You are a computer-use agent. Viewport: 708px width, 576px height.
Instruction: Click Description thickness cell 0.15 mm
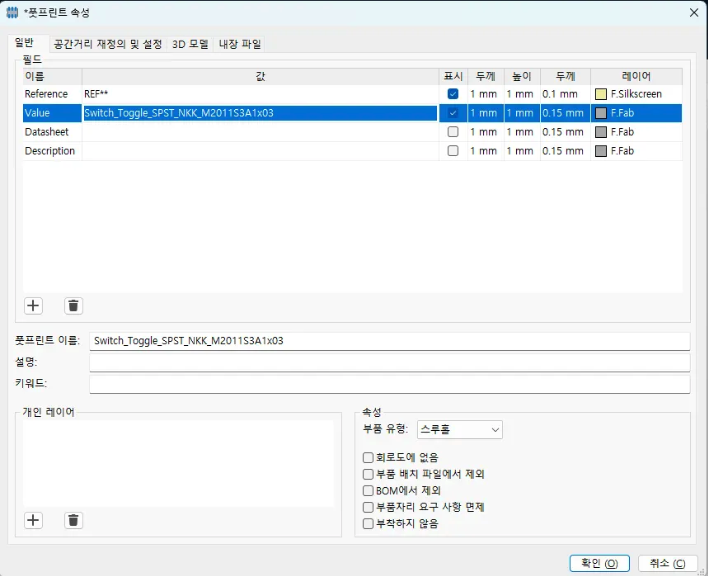pos(565,151)
